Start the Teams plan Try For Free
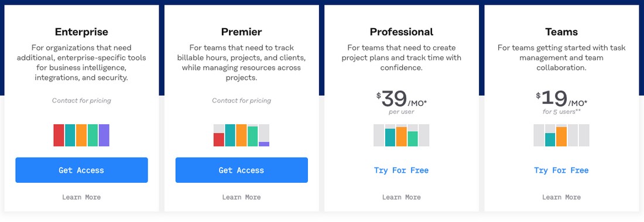This screenshot has height=222, width=644. tap(561, 170)
